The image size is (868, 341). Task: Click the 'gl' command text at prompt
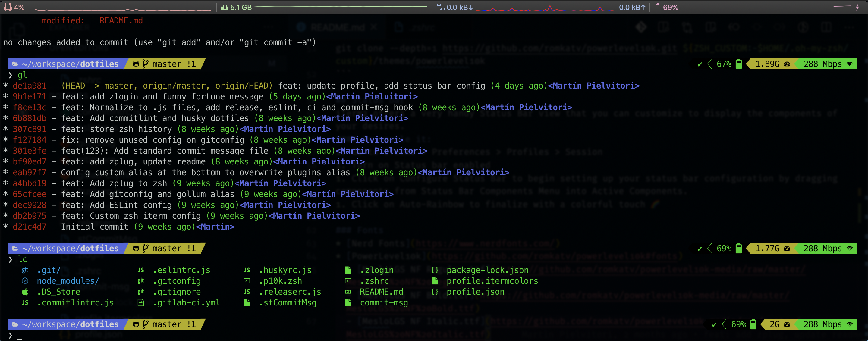click(x=22, y=75)
